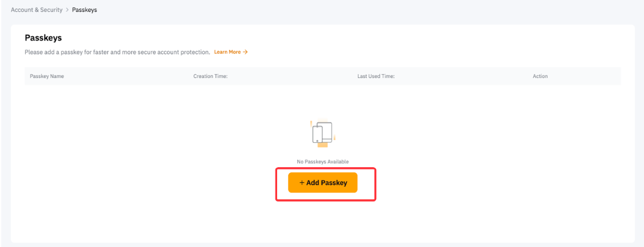Open the Learn More link
Image resolution: width=644 pixels, height=247 pixels.
click(x=227, y=52)
